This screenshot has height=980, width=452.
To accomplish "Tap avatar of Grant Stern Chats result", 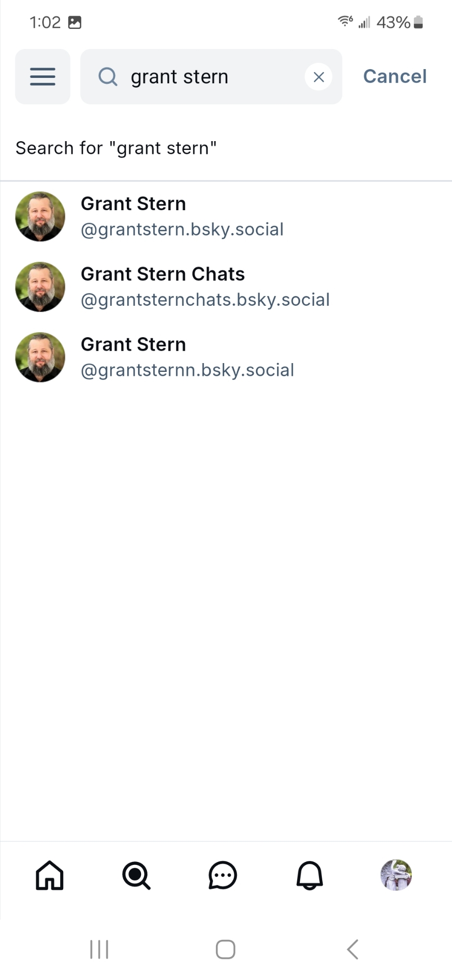I will (40, 287).
